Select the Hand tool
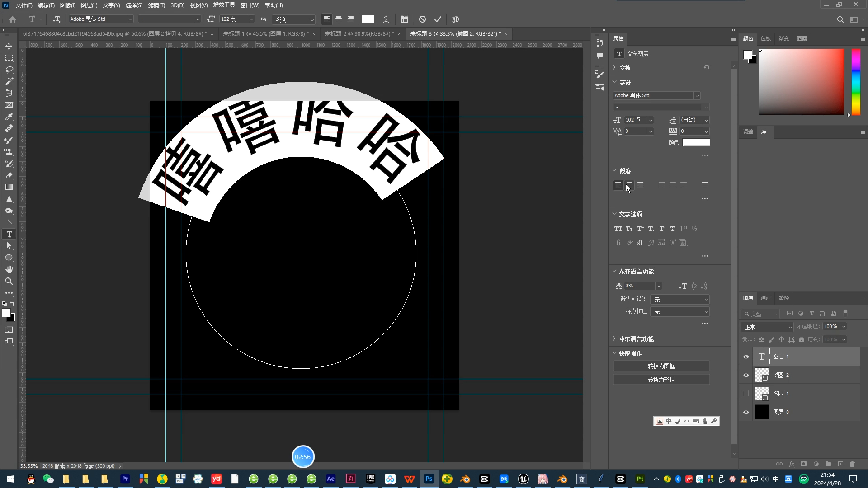This screenshot has width=868, height=488. [9, 269]
